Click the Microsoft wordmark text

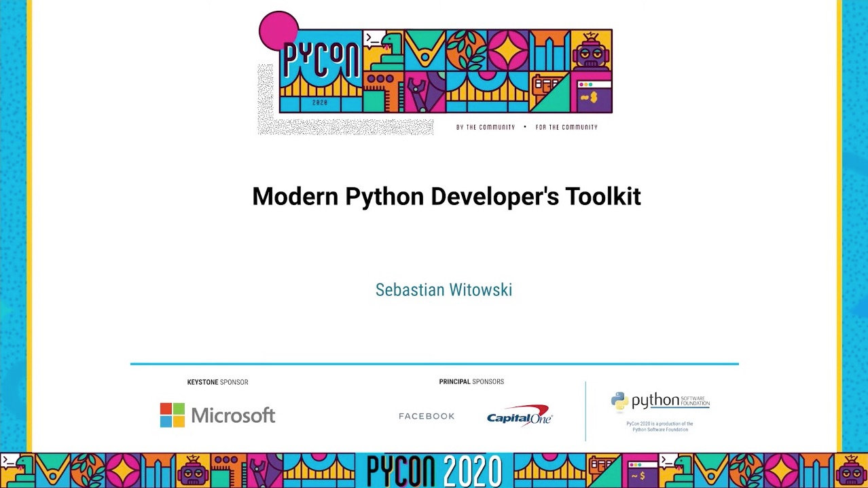(x=233, y=415)
